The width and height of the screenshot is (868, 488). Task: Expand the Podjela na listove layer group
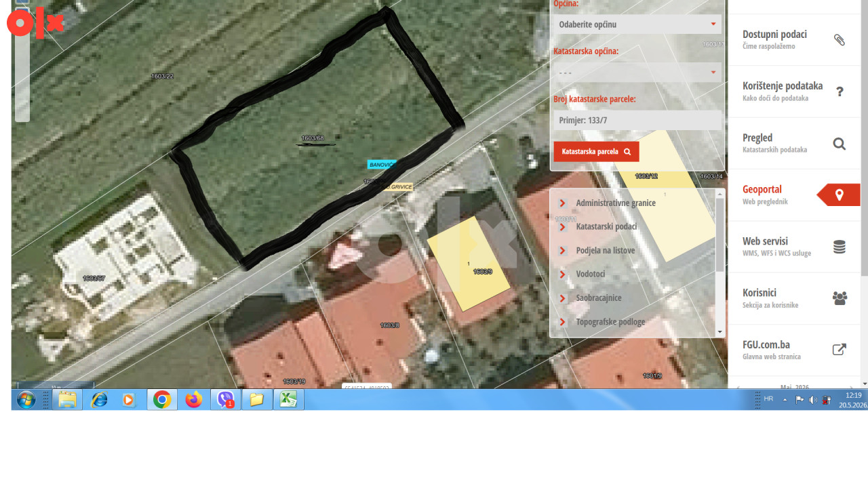click(562, 250)
